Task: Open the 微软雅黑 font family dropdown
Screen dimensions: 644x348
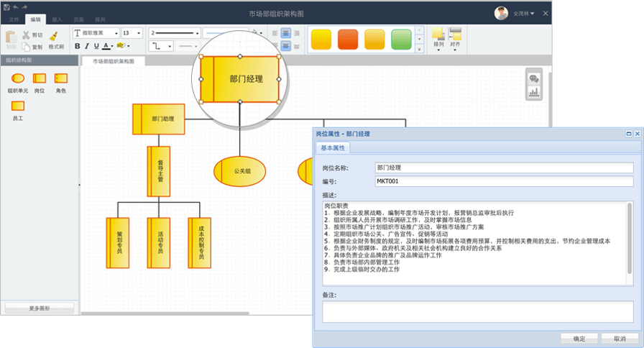Action: (96, 33)
